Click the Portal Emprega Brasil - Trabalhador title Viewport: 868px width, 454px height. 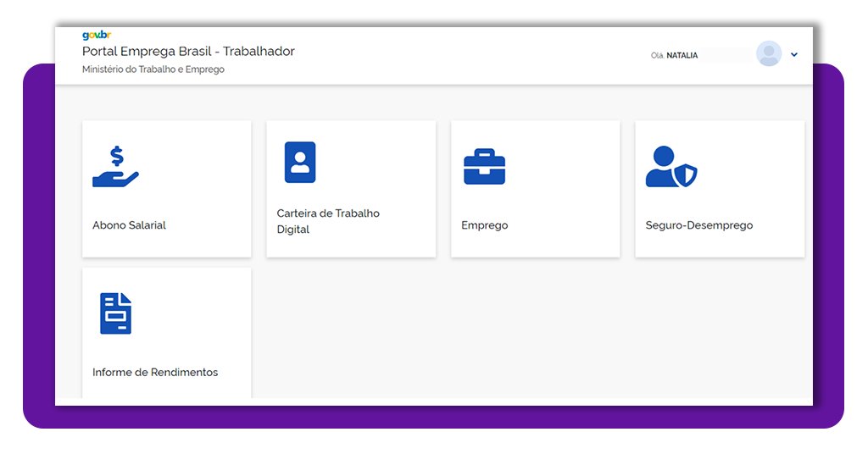(188, 52)
